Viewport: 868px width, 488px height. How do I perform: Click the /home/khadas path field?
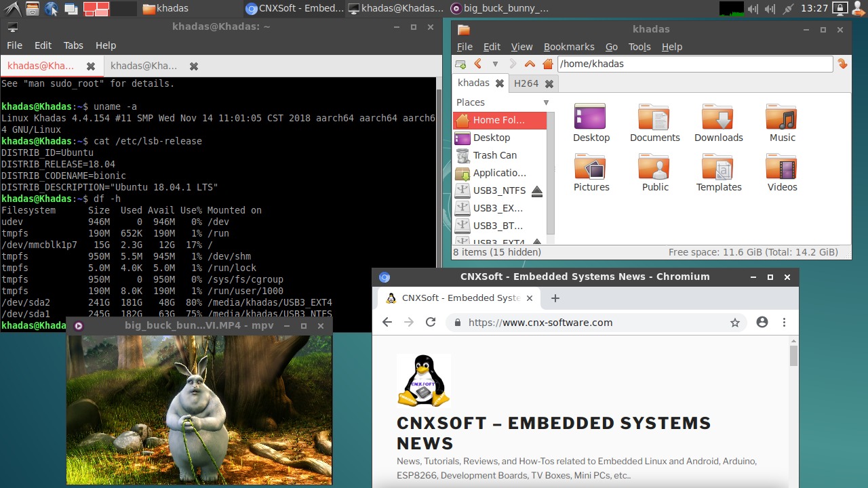(x=694, y=64)
